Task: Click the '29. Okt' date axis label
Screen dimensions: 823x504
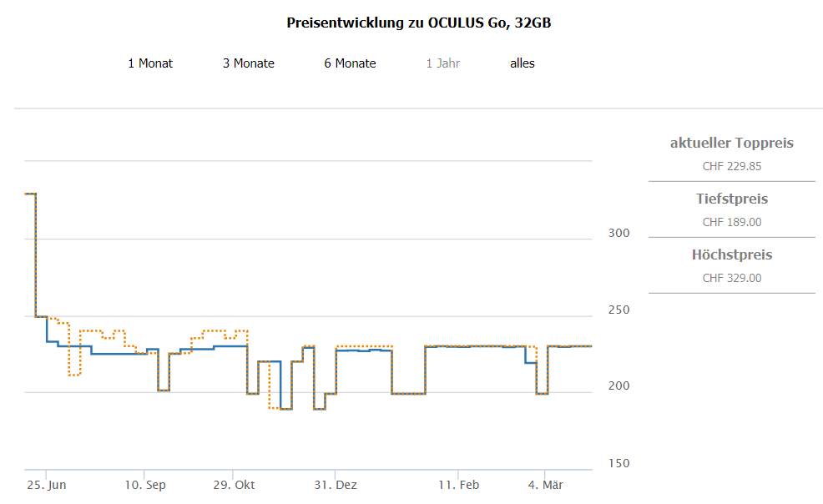Action: tap(233, 485)
